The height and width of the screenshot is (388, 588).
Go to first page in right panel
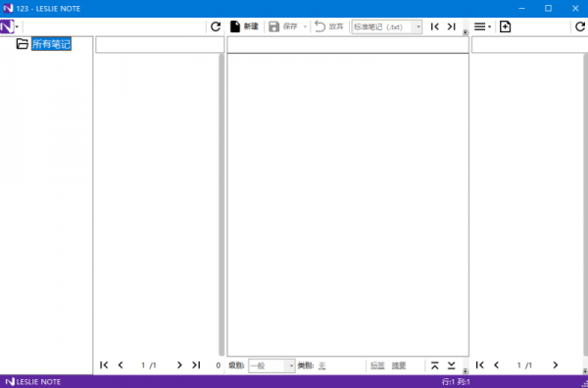coord(479,364)
